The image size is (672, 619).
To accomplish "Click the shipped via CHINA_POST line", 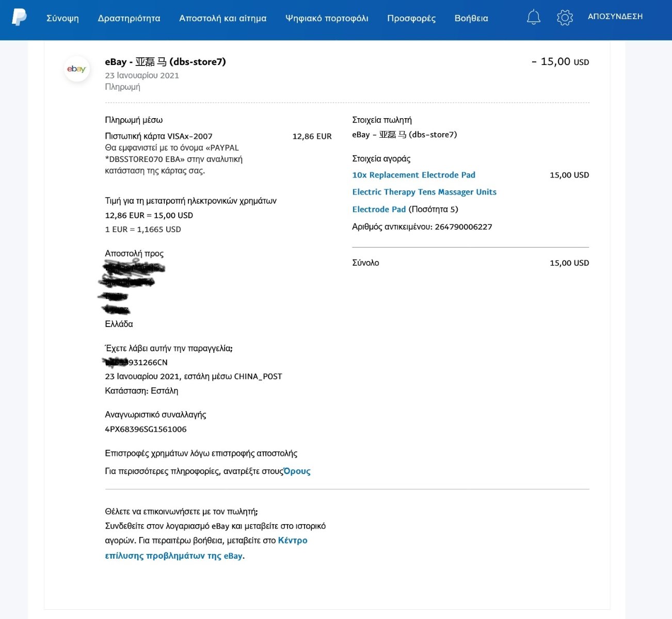I will coord(194,376).
